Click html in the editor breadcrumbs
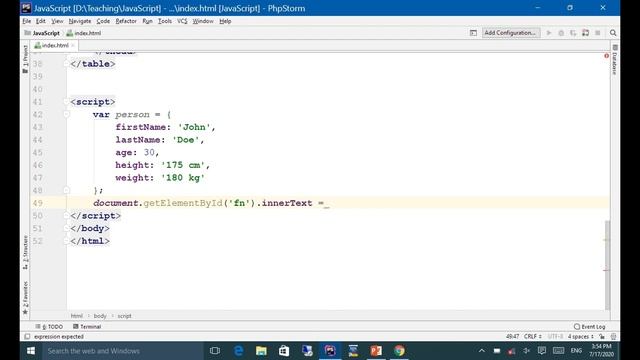This screenshot has height=360, width=640. [76, 316]
